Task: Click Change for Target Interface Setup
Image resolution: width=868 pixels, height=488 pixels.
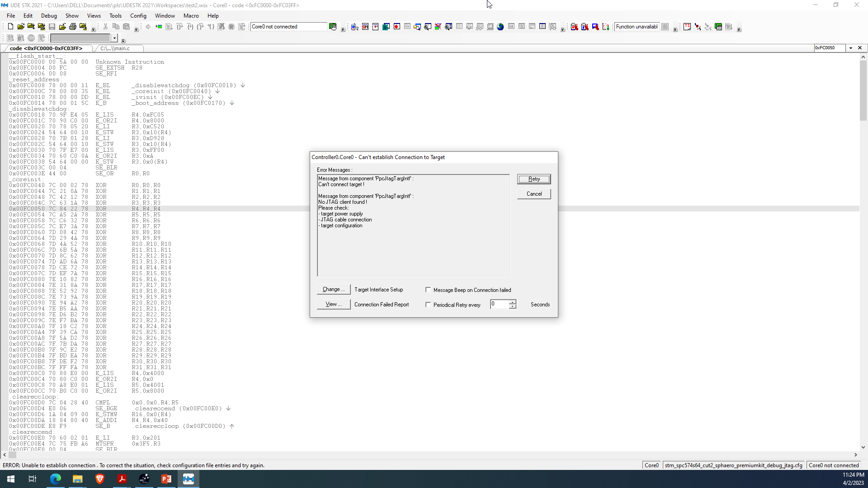Action: (x=333, y=289)
